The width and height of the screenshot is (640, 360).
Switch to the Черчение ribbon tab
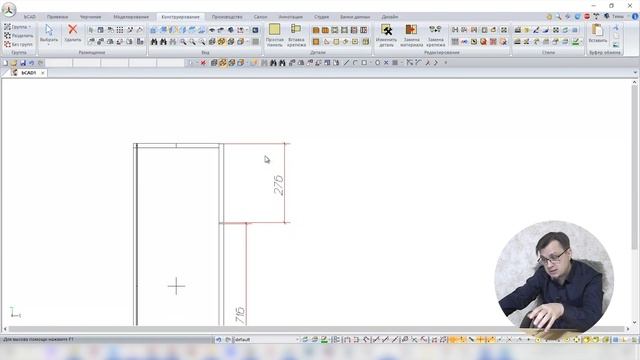click(90, 17)
